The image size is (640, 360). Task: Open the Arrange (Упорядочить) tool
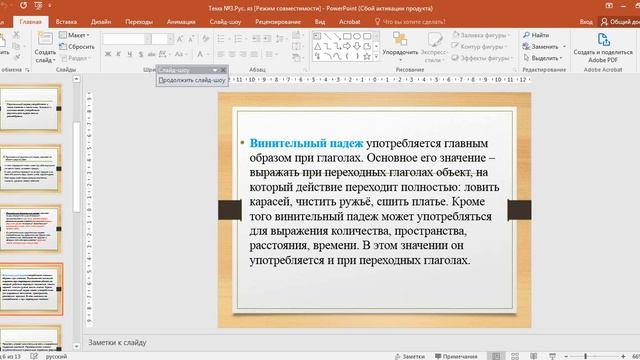coord(400,46)
